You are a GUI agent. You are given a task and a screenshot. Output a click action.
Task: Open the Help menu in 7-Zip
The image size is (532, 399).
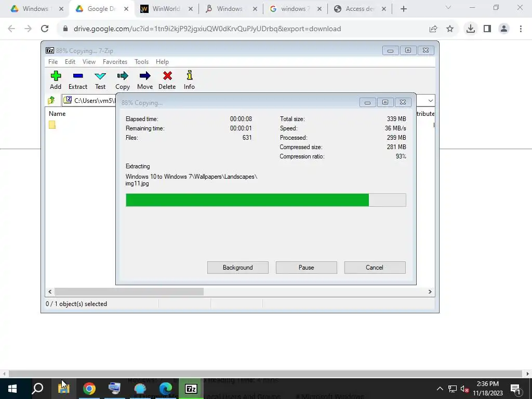point(162,62)
